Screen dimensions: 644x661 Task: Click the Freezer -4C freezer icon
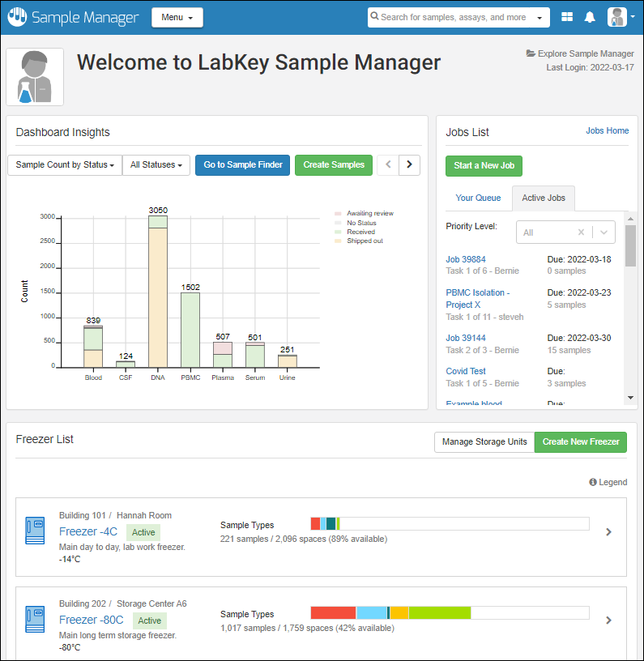tap(35, 531)
